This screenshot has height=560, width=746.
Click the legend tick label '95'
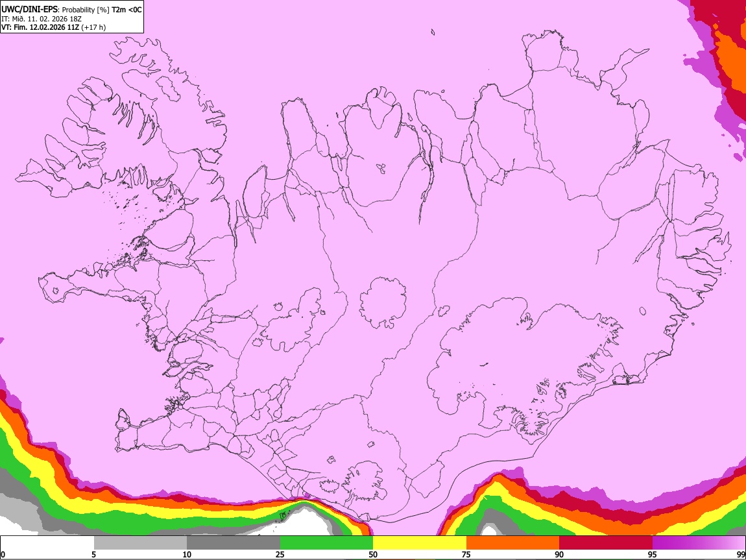(653, 554)
